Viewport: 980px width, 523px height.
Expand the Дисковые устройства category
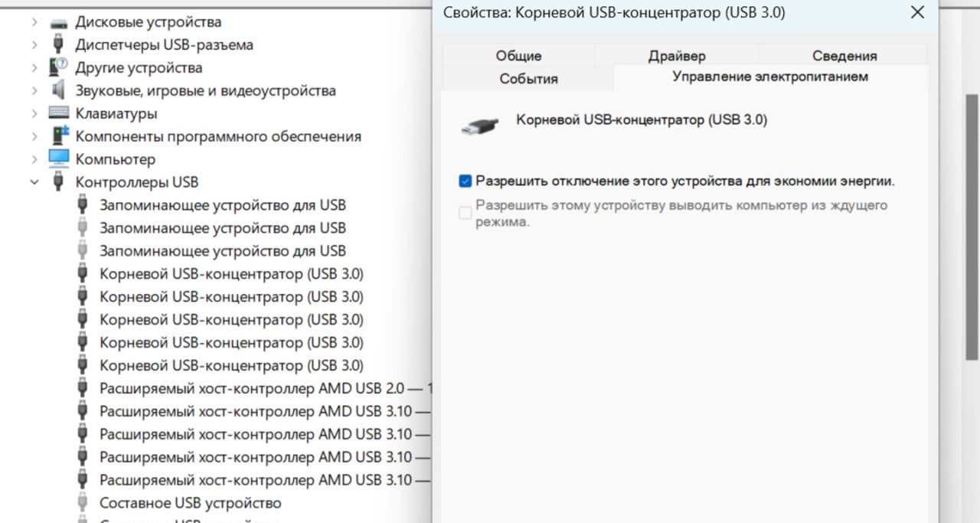click(x=34, y=22)
